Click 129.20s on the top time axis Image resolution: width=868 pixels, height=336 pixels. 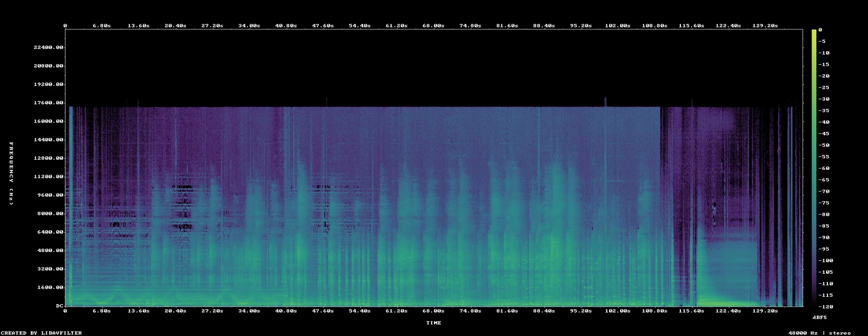point(765,26)
